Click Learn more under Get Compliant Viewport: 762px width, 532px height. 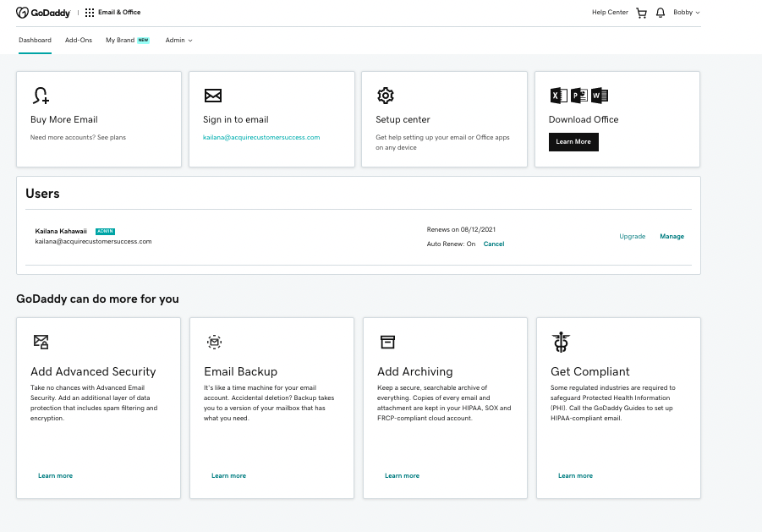[x=575, y=476]
